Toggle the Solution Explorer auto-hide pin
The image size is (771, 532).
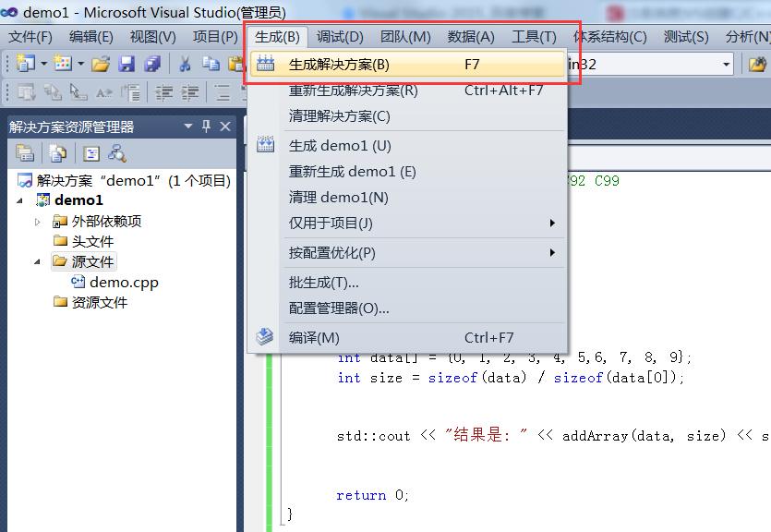click(206, 127)
